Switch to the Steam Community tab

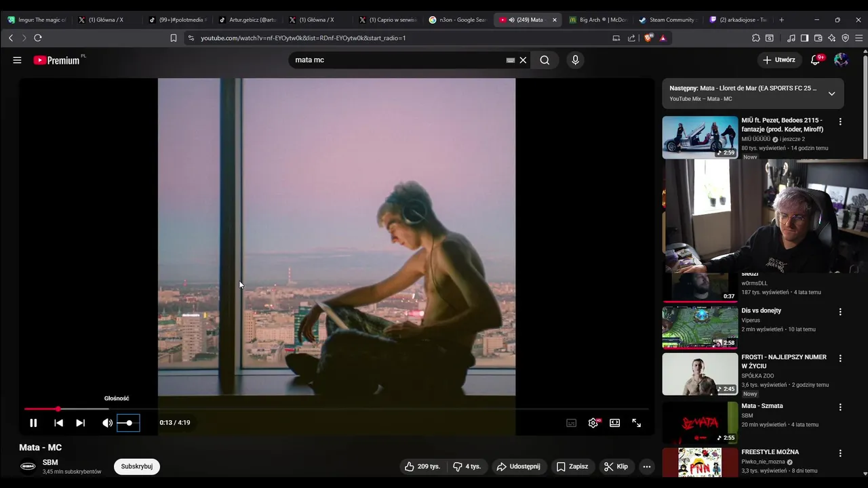click(x=669, y=20)
